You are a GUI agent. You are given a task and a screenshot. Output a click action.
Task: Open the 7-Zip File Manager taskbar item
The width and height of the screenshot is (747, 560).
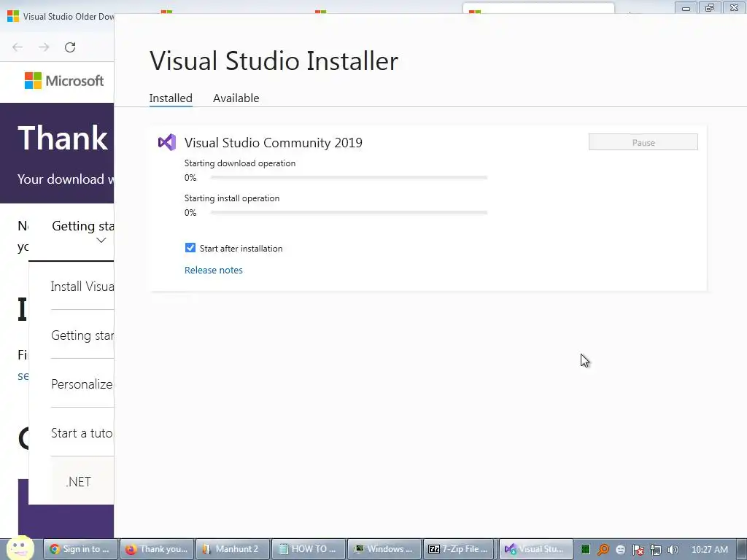[460, 549]
